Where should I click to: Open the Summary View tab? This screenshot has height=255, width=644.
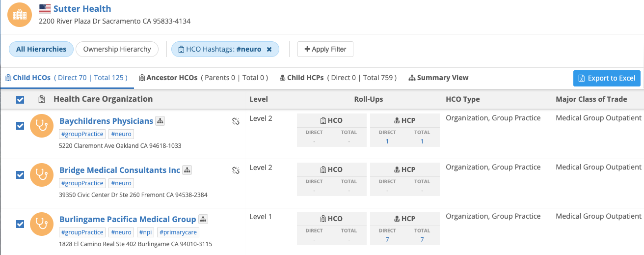click(438, 78)
